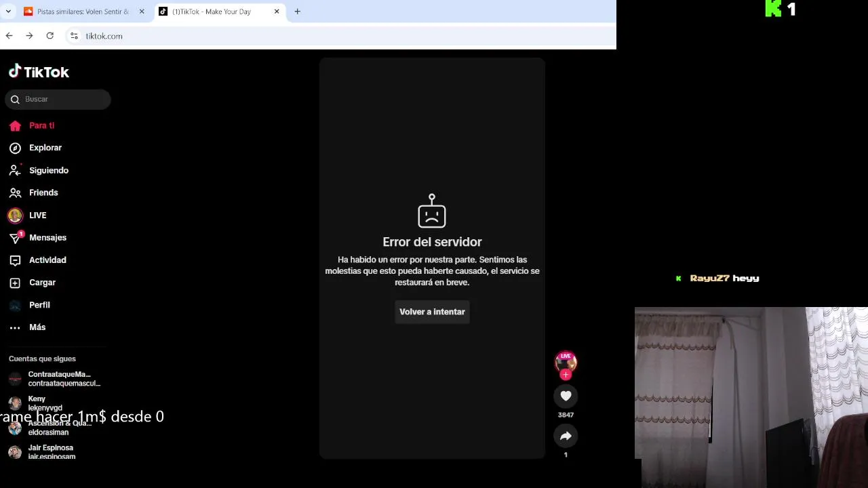Image resolution: width=868 pixels, height=488 pixels.
Task: Go forward in browser history
Action: [29, 36]
